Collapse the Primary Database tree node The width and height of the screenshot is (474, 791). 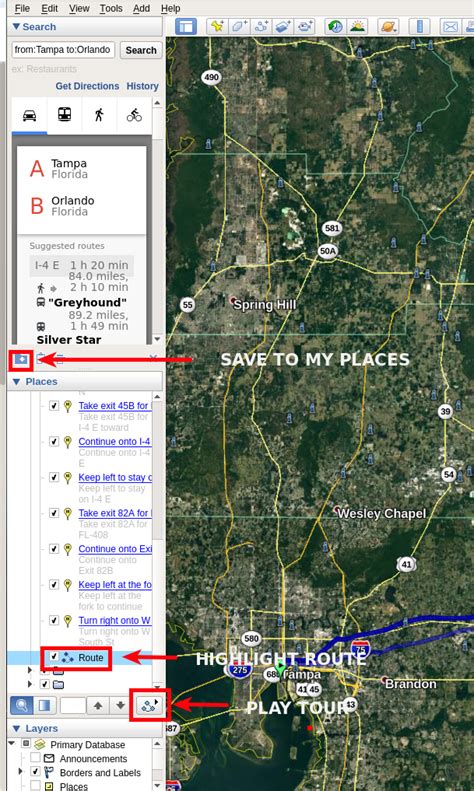(x=12, y=744)
